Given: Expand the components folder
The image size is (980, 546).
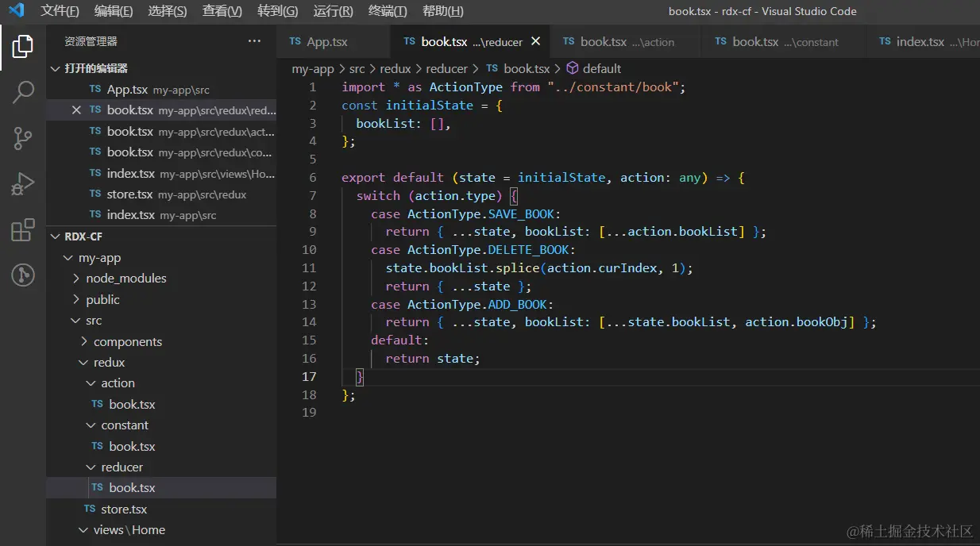Looking at the screenshot, I should click(84, 342).
